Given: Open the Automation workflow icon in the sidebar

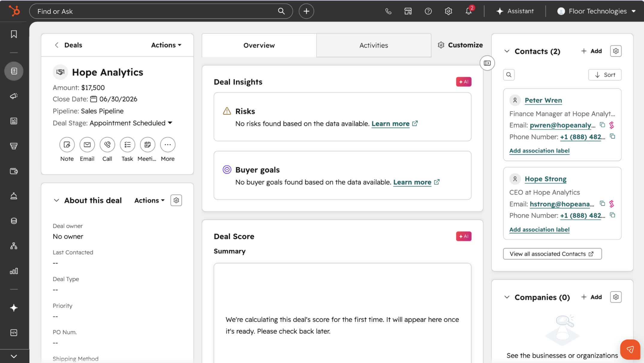Looking at the screenshot, I should (x=14, y=246).
